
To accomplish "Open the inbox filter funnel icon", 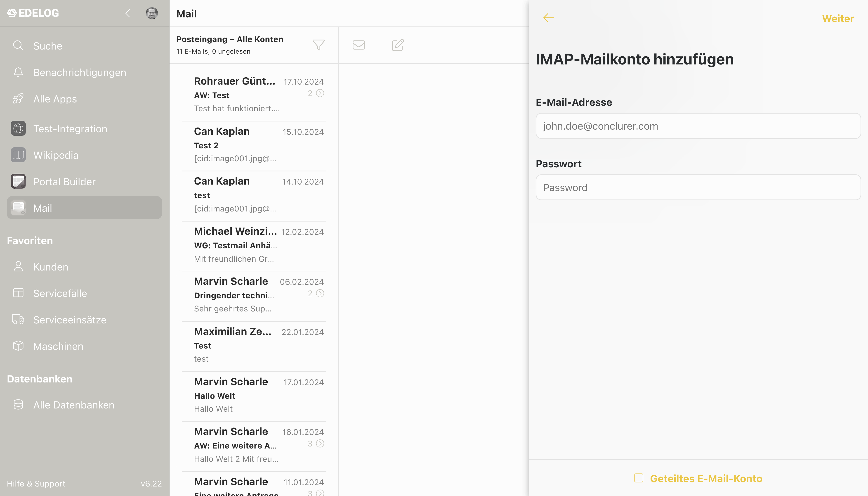I will coord(319,45).
